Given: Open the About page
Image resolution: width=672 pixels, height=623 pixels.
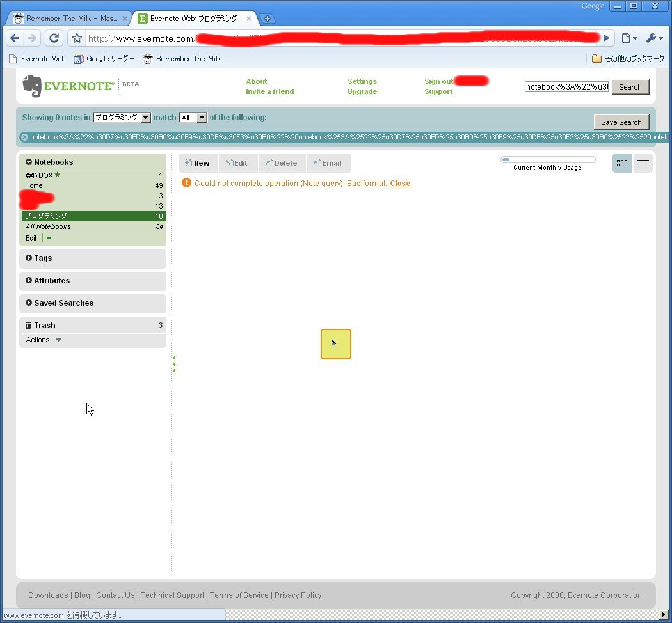Looking at the screenshot, I should click(256, 81).
